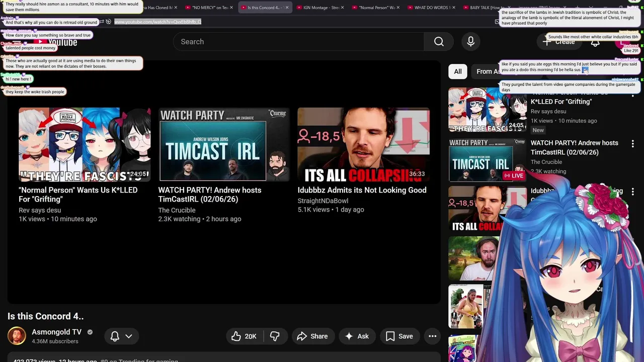The image size is (644, 362).
Task: Click the Share button
Action: (x=312, y=336)
